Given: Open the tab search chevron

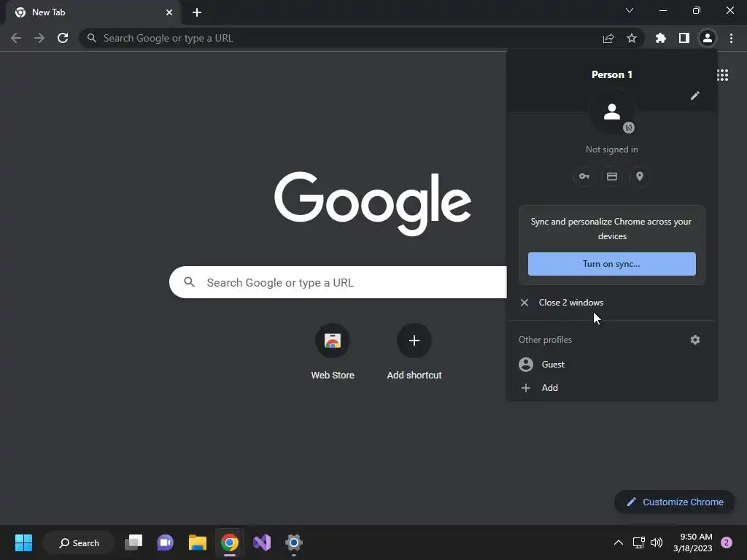Looking at the screenshot, I should click(630, 10).
